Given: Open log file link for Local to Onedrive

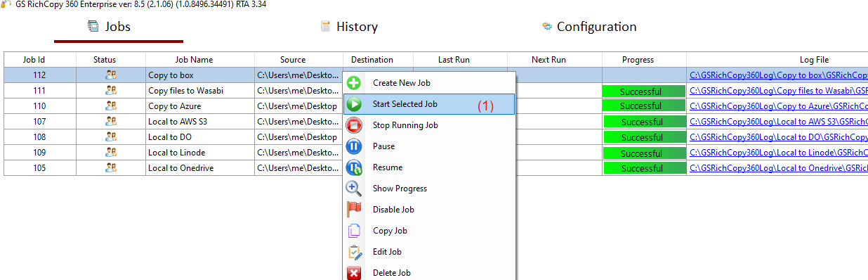Looking at the screenshot, I should tap(779, 167).
